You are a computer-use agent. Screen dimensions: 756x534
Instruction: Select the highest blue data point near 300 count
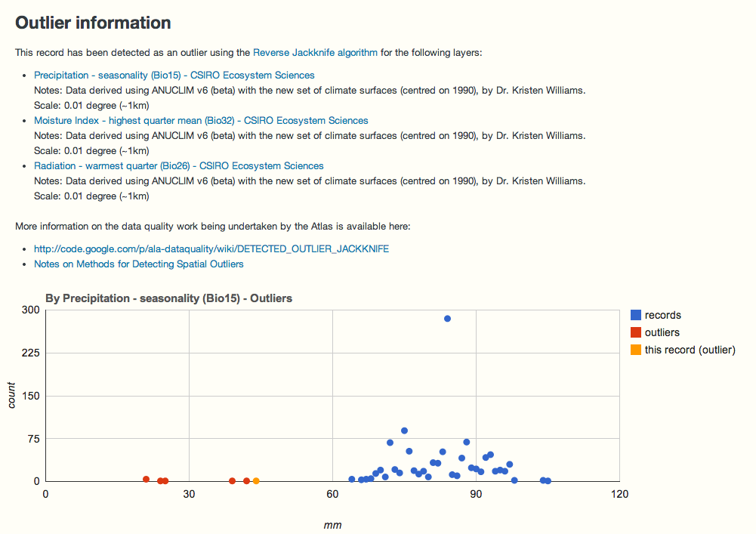click(x=449, y=319)
